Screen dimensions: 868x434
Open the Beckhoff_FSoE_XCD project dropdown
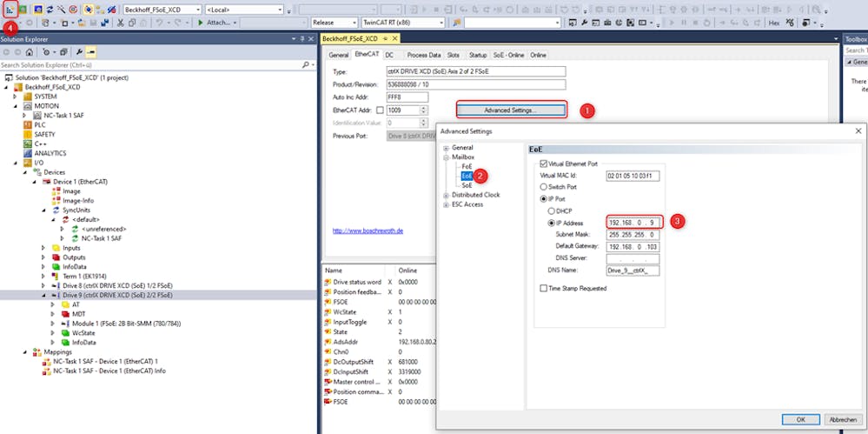point(198,10)
